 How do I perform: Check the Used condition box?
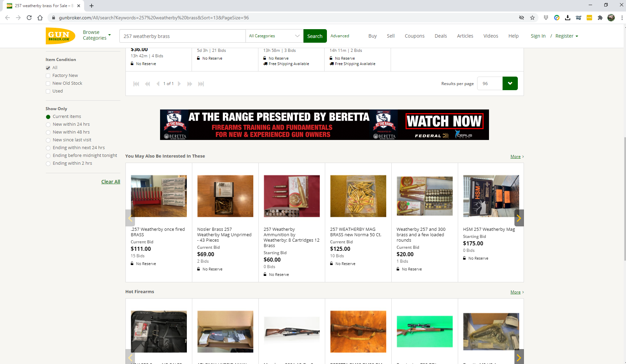point(48,91)
